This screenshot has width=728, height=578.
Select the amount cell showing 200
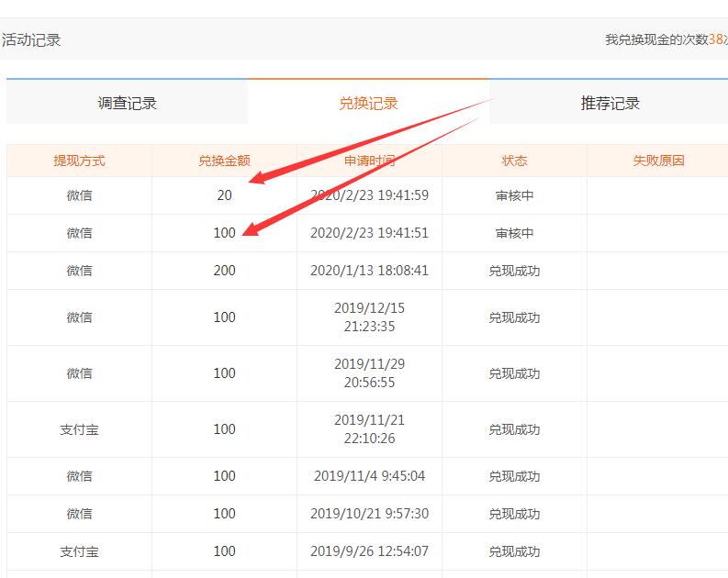point(224,271)
